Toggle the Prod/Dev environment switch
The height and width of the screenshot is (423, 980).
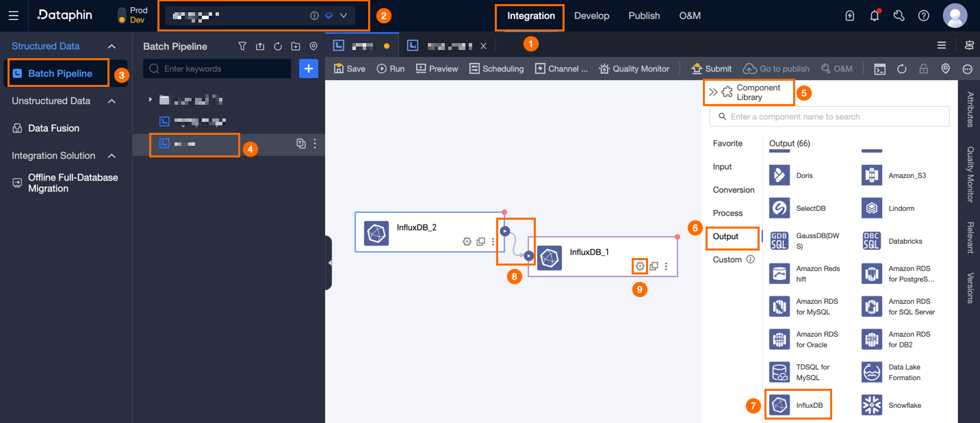(122, 15)
